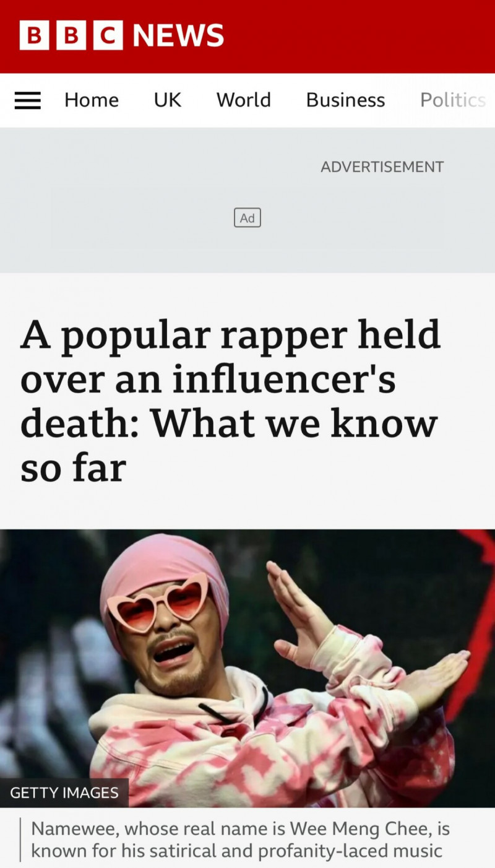Click the second B block of BBC logo
The height and width of the screenshot is (868, 495).
coord(71,35)
